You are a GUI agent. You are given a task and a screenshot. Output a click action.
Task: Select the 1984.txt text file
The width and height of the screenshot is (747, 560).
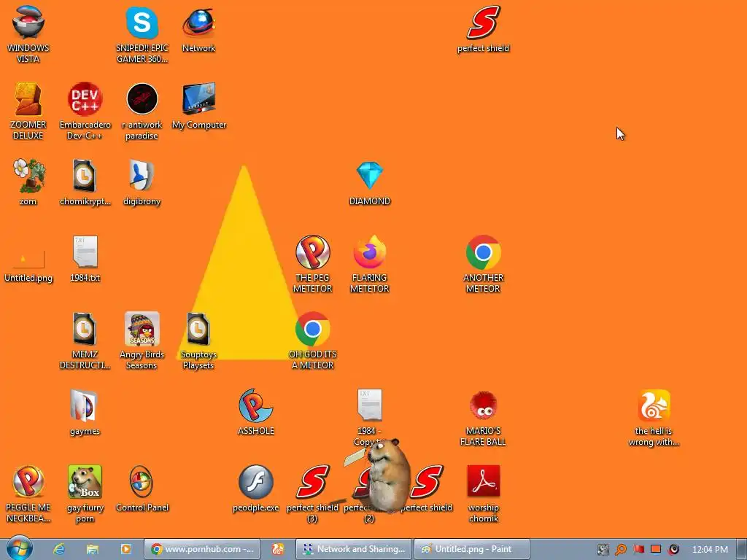(85, 260)
